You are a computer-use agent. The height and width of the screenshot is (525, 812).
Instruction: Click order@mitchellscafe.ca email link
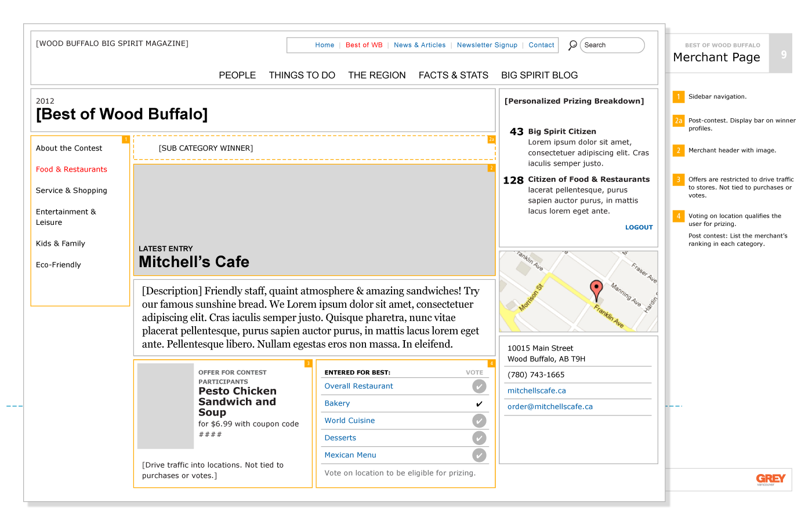(x=550, y=407)
